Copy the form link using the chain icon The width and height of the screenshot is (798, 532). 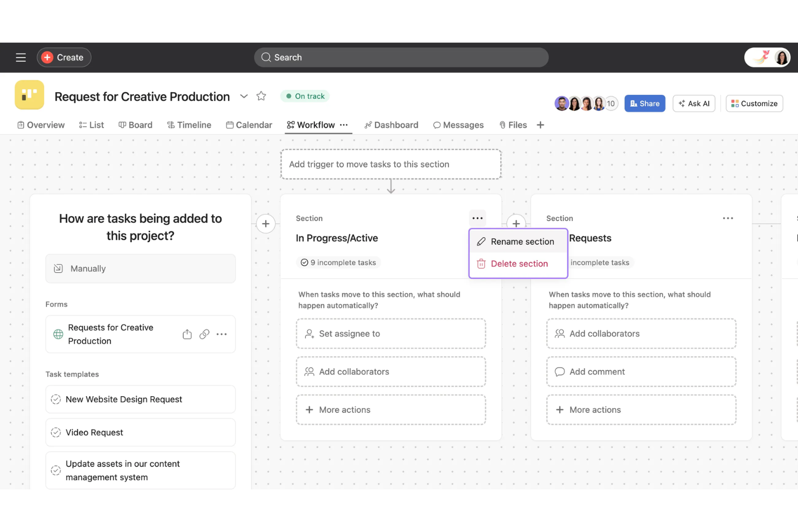coord(204,334)
